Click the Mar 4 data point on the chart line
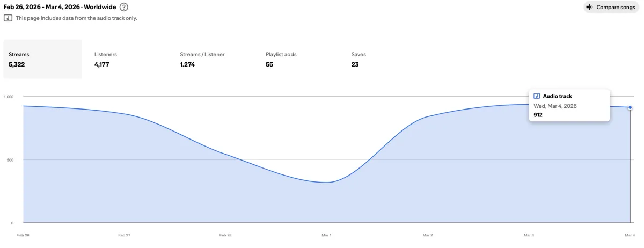Screen dimensions: 644x248 click(x=630, y=107)
